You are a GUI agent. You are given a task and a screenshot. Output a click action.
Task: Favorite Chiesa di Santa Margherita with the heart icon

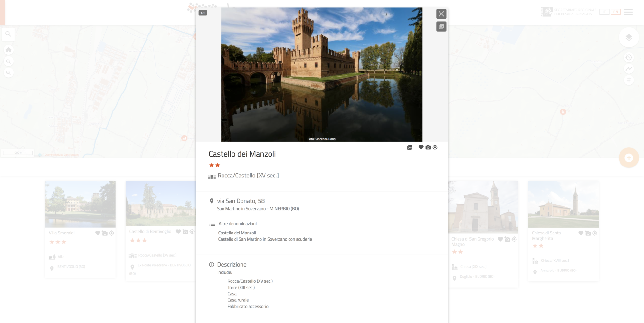(581, 233)
